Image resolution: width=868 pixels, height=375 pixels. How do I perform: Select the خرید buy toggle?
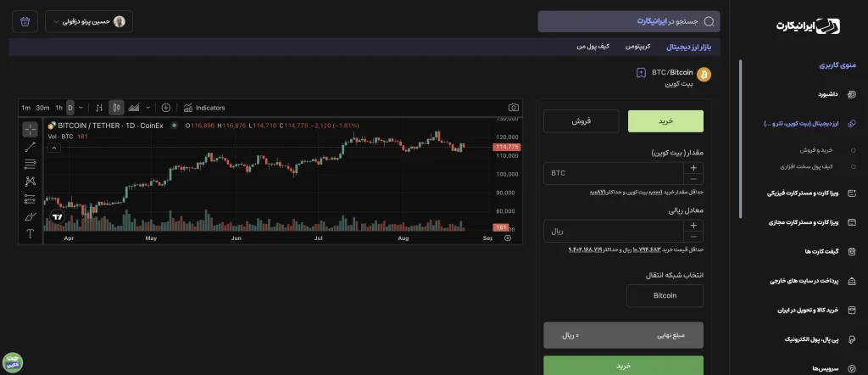coord(665,121)
